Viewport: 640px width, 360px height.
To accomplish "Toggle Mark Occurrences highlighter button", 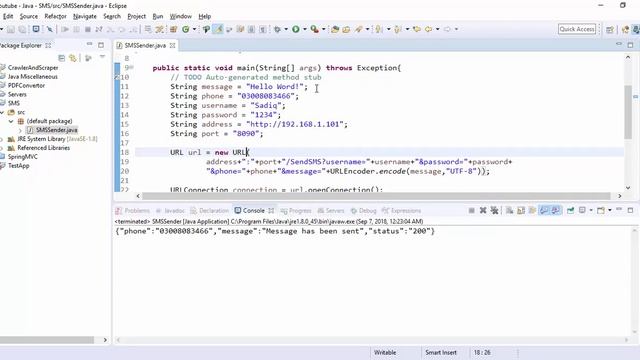I will [218, 29].
